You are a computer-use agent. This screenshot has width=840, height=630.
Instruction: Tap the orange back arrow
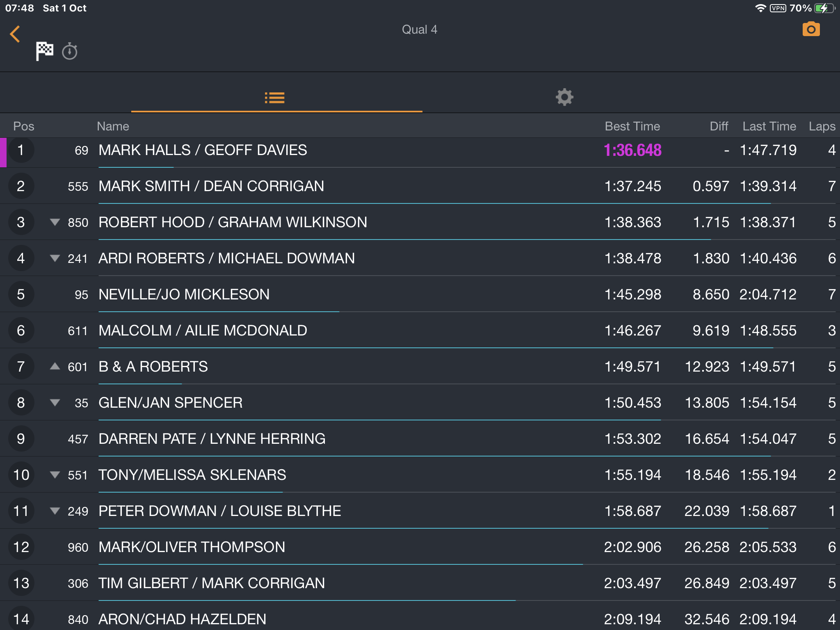[x=15, y=34]
